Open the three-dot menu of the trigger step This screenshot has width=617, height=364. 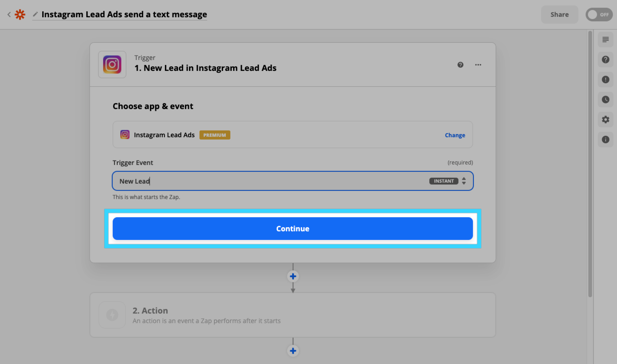tap(478, 65)
